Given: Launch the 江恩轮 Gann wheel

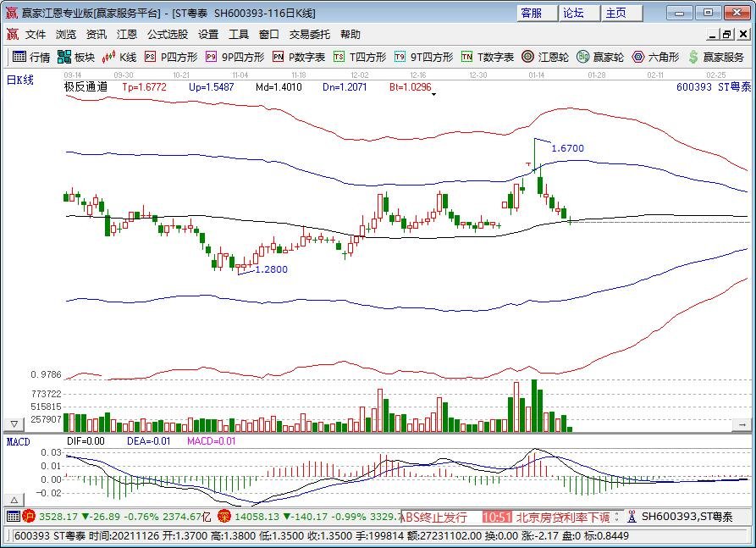Looking at the screenshot, I should [x=545, y=57].
